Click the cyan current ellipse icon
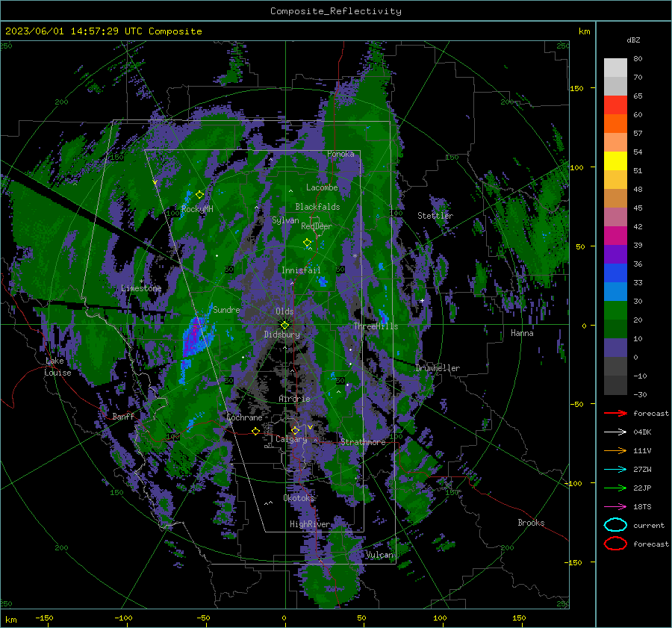The image size is (672, 628). pos(615,525)
